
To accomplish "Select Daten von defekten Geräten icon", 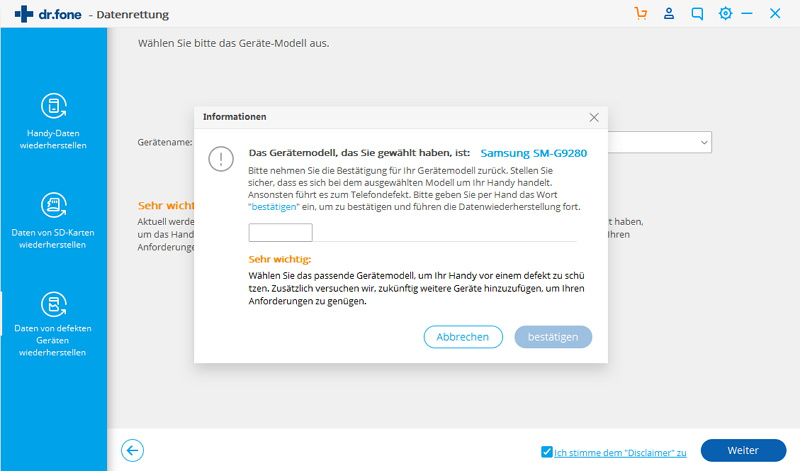I will click(x=54, y=304).
